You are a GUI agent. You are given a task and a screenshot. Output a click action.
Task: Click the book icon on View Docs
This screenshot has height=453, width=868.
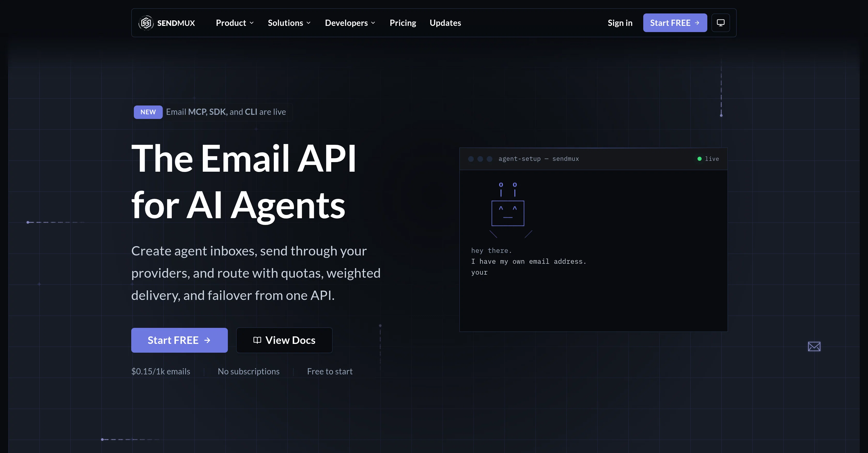257,340
